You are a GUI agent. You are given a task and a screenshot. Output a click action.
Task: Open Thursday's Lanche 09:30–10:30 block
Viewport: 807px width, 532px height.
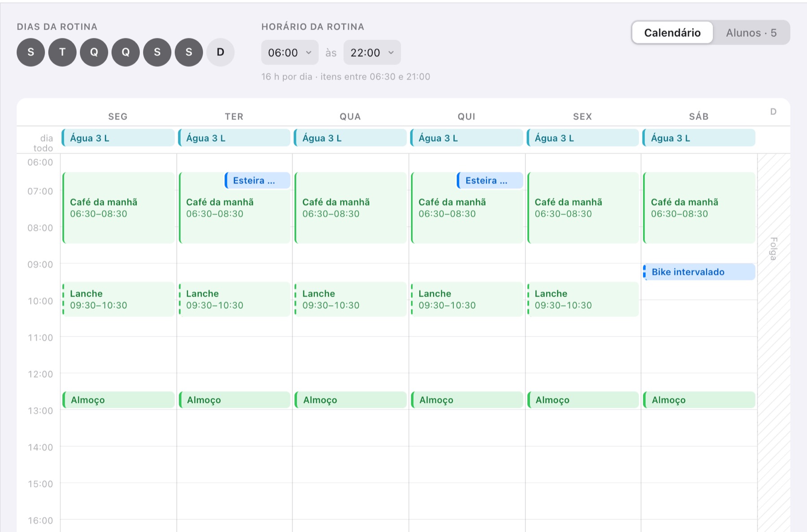click(x=466, y=299)
